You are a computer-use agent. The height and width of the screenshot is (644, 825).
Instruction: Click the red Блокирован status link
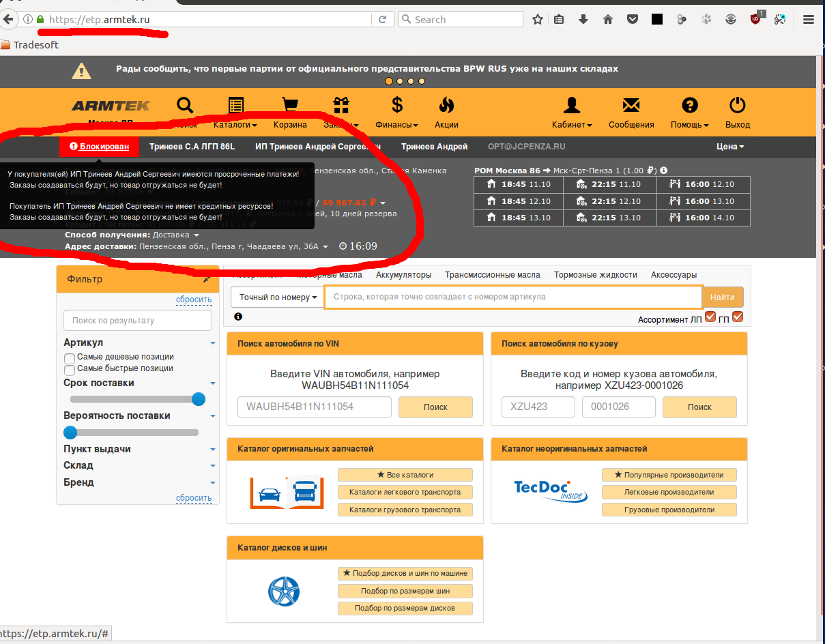pyautogui.click(x=99, y=147)
